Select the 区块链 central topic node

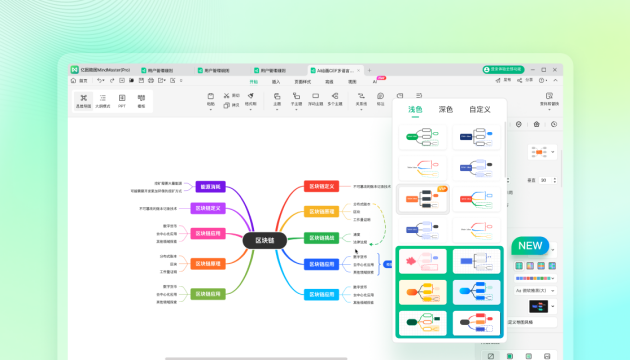[265, 240]
